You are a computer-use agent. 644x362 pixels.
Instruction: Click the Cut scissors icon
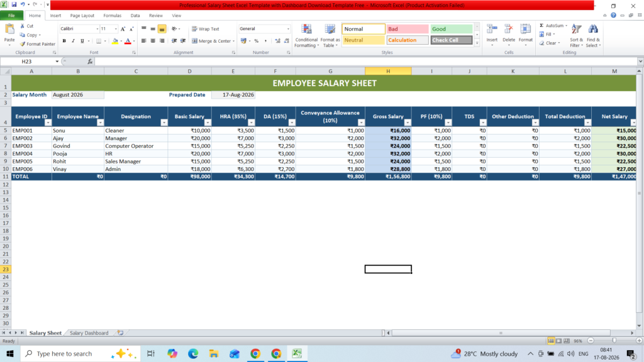coord(23,26)
